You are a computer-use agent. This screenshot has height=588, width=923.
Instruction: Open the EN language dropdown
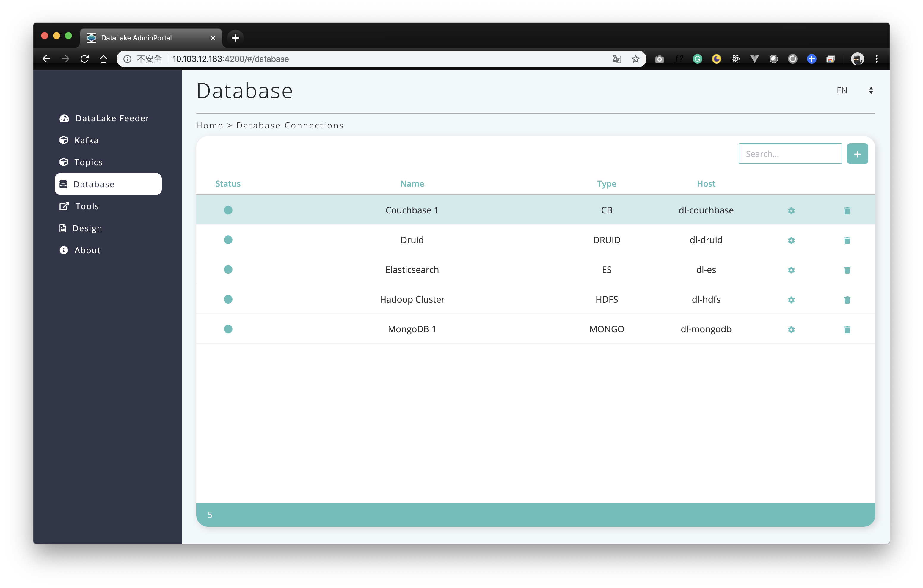click(855, 90)
